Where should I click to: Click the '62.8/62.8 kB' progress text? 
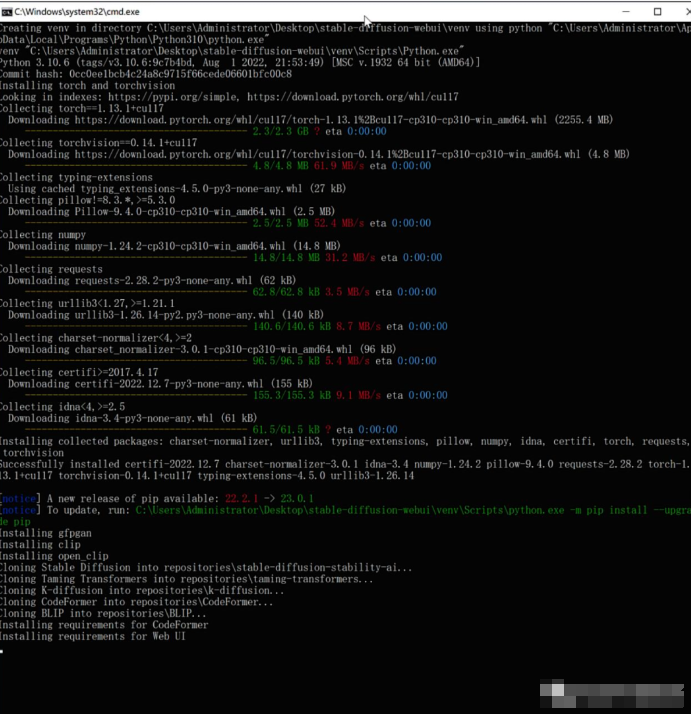tap(286, 292)
